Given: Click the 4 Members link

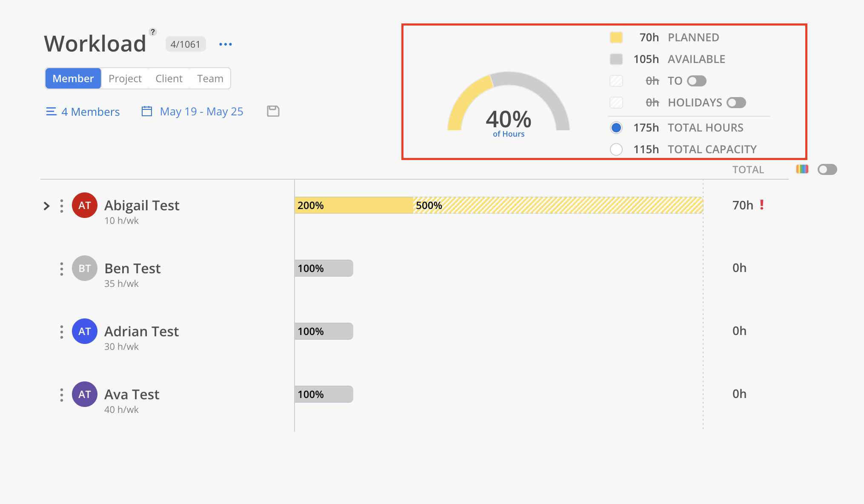Looking at the screenshot, I should coord(91,111).
